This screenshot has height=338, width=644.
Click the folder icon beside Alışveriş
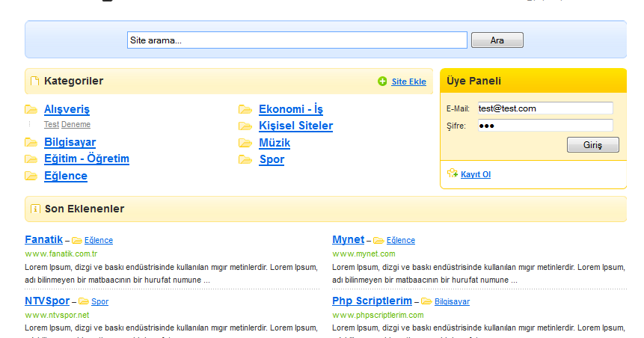point(31,109)
